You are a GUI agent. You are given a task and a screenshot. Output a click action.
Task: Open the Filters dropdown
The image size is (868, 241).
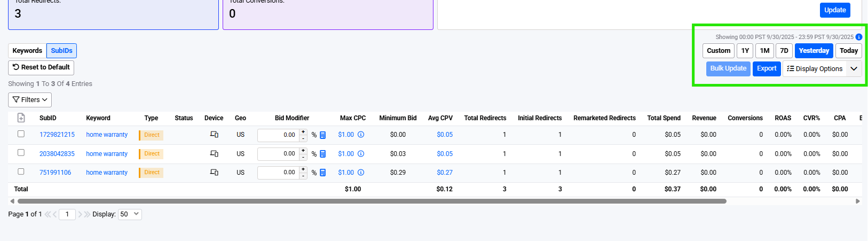click(x=30, y=100)
